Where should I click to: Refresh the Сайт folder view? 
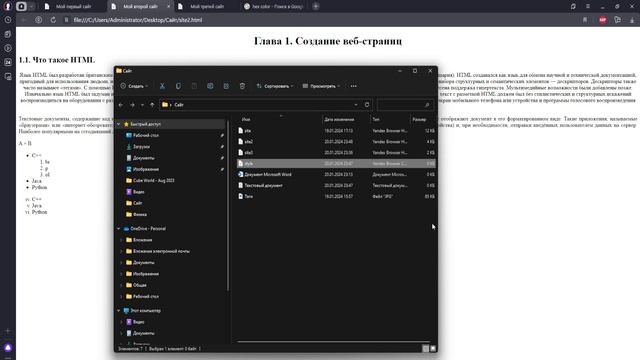point(367,105)
